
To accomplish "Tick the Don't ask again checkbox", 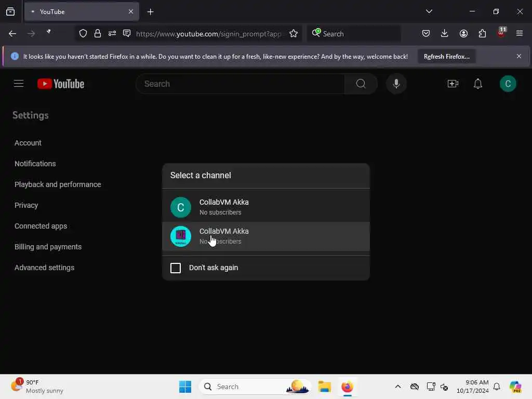I will point(176,268).
